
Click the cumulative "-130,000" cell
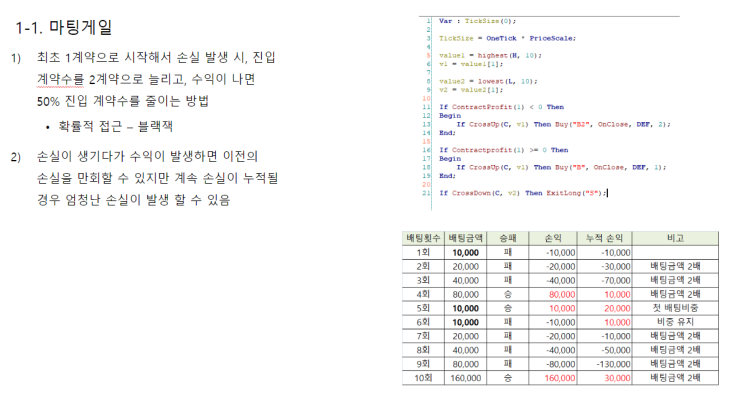(x=604, y=364)
